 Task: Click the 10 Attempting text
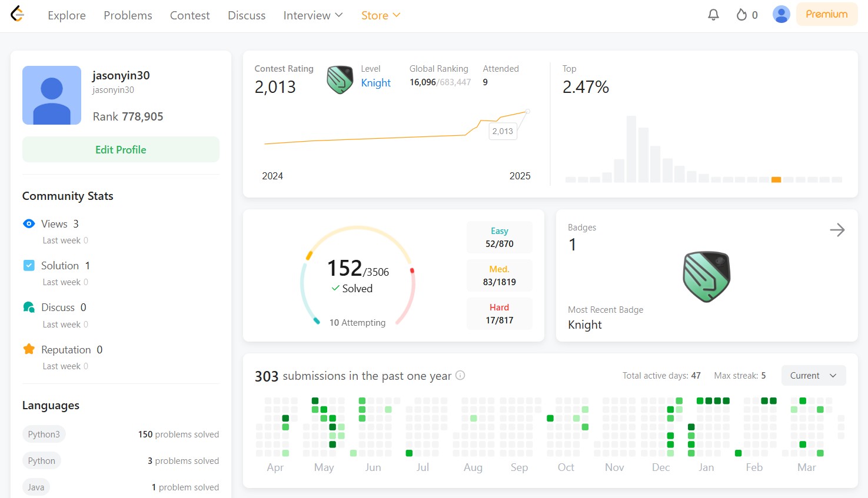pos(357,322)
